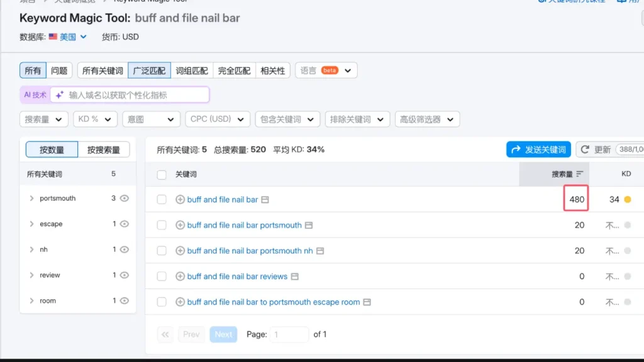Viewport: 644px width, 362px height.
Task: Check the box for 'portsmouth nh' row
Action: pos(162,251)
